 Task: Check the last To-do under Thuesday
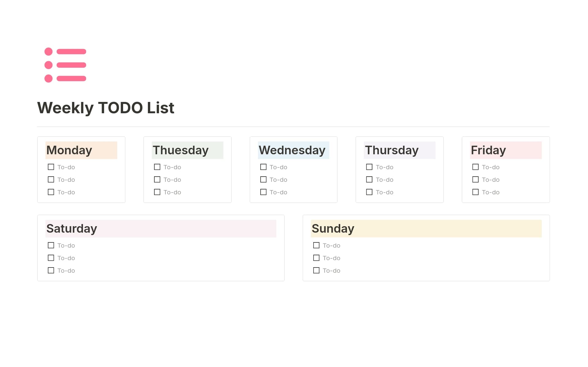coord(157,192)
